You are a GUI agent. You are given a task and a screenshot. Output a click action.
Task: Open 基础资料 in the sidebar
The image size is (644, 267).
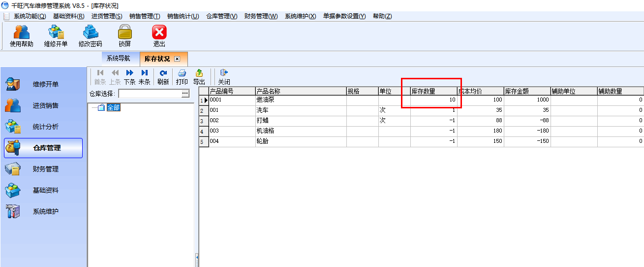point(43,190)
